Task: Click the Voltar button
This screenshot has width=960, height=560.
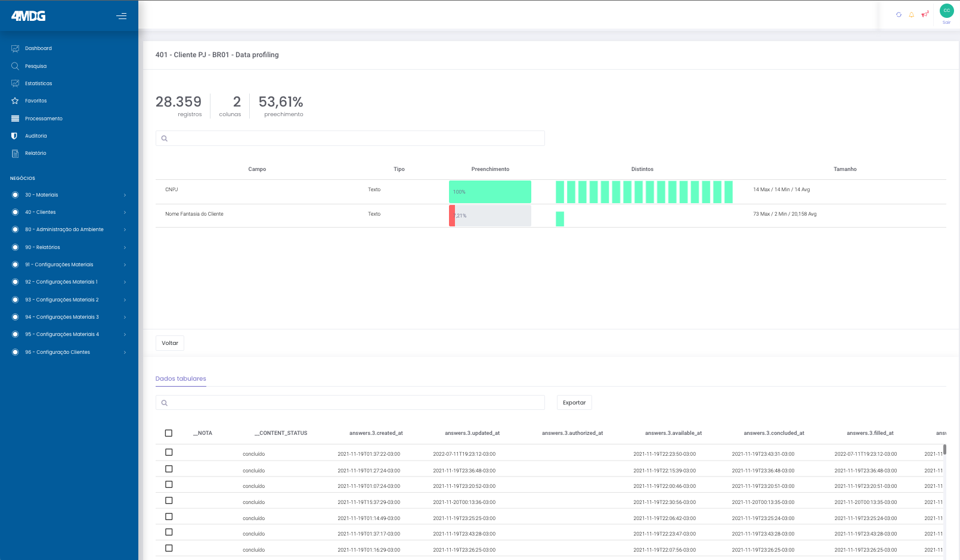Action: tap(170, 343)
